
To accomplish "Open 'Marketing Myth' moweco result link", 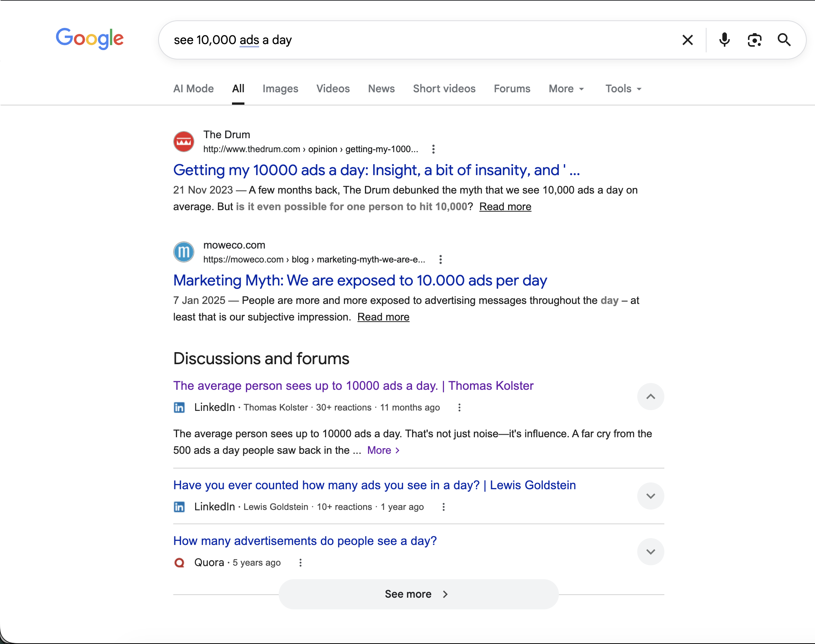I will point(360,281).
